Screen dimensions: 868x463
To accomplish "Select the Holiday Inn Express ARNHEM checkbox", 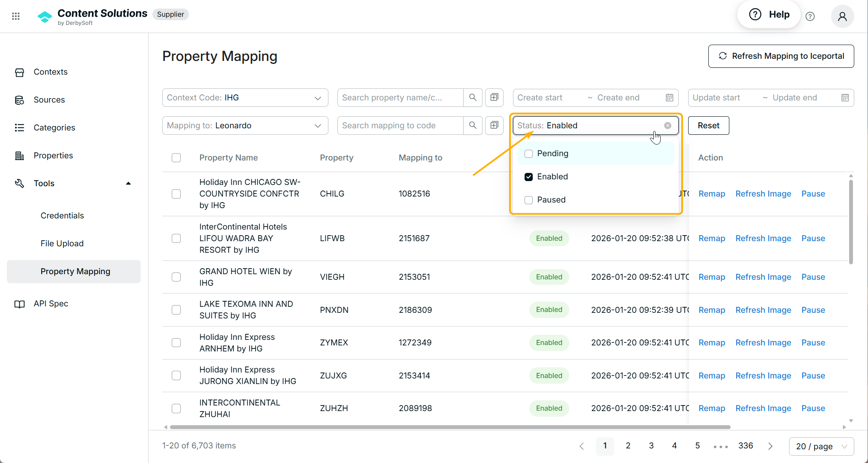I will pyautogui.click(x=176, y=342).
